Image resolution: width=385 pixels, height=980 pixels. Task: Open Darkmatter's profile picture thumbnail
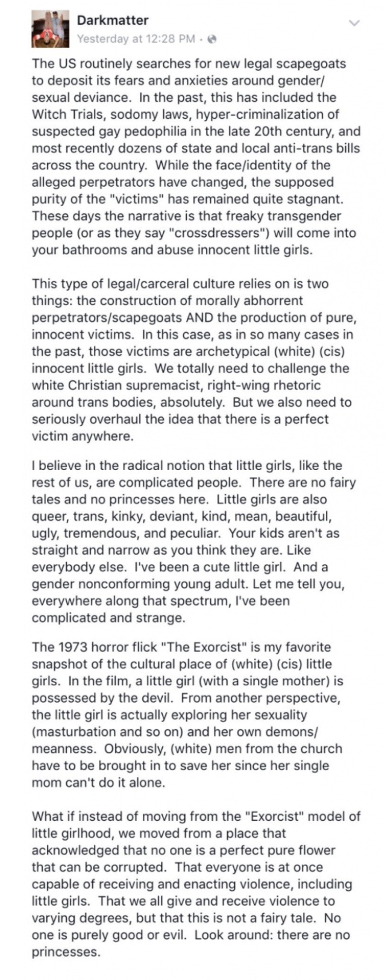click(51, 30)
